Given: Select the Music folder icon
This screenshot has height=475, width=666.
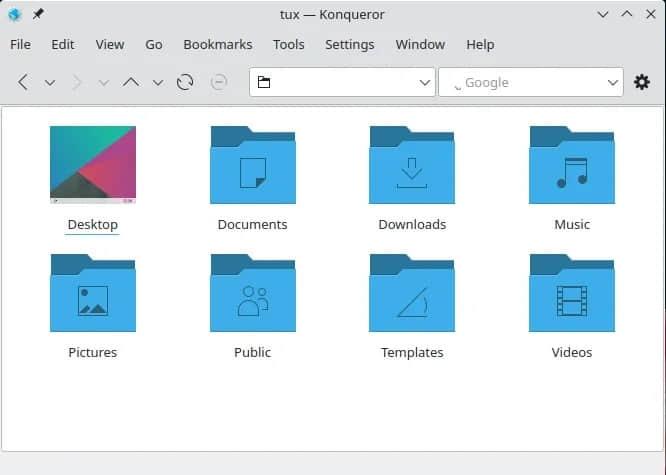Looking at the screenshot, I should [x=572, y=165].
